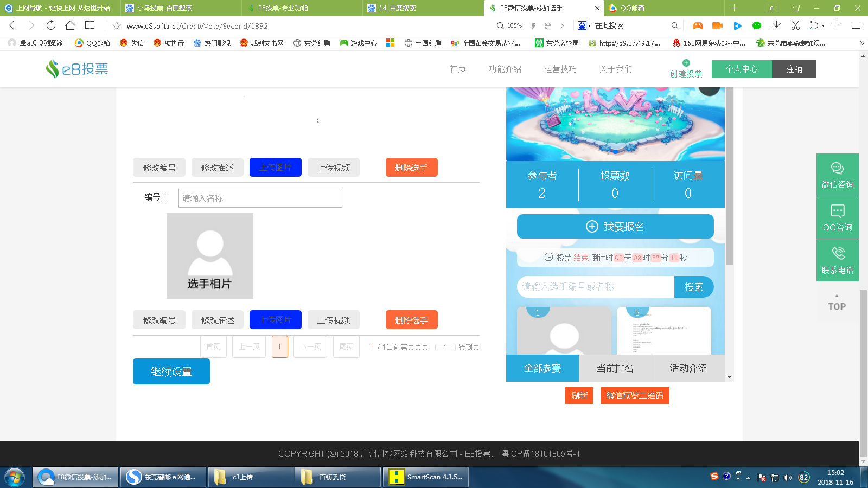Screen dimensions: 868x488
Task: Click the contact phone icon
Action: (x=837, y=253)
